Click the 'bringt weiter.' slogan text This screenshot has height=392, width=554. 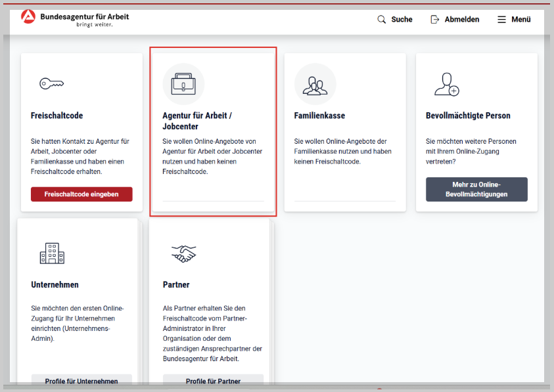(x=95, y=25)
